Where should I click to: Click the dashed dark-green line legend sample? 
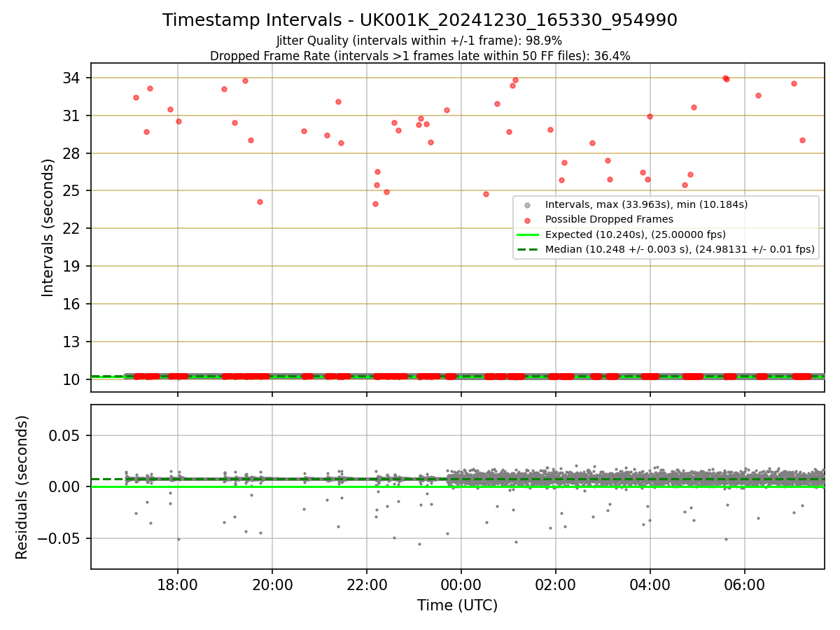[x=528, y=249]
